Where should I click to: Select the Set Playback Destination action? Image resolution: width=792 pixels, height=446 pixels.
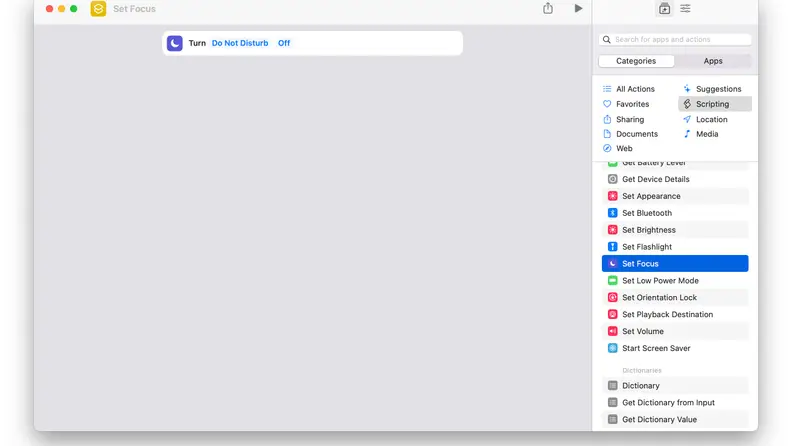point(675,315)
